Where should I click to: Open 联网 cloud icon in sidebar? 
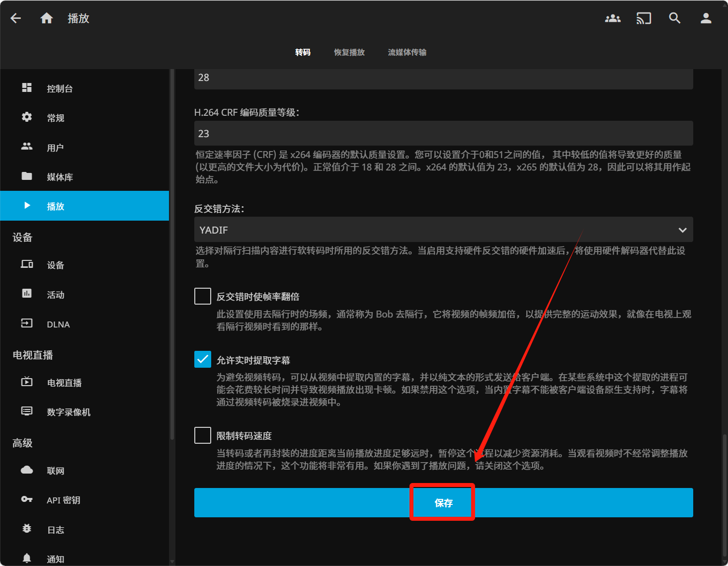point(27,470)
